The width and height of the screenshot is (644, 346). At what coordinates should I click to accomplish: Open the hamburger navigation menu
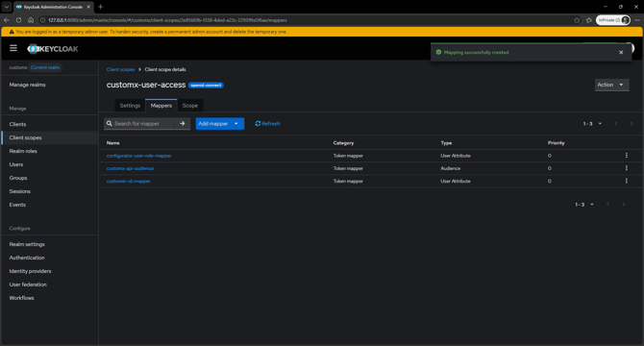click(x=13, y=48)
